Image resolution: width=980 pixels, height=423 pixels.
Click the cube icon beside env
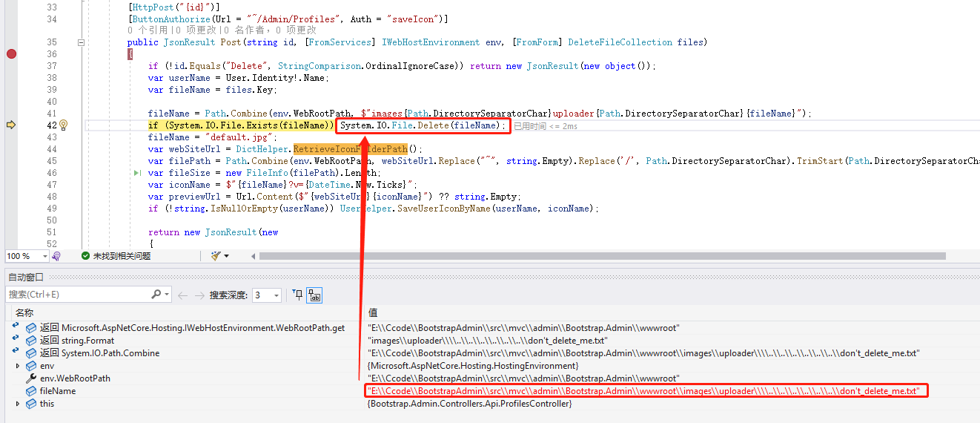(x=31, y=366)
